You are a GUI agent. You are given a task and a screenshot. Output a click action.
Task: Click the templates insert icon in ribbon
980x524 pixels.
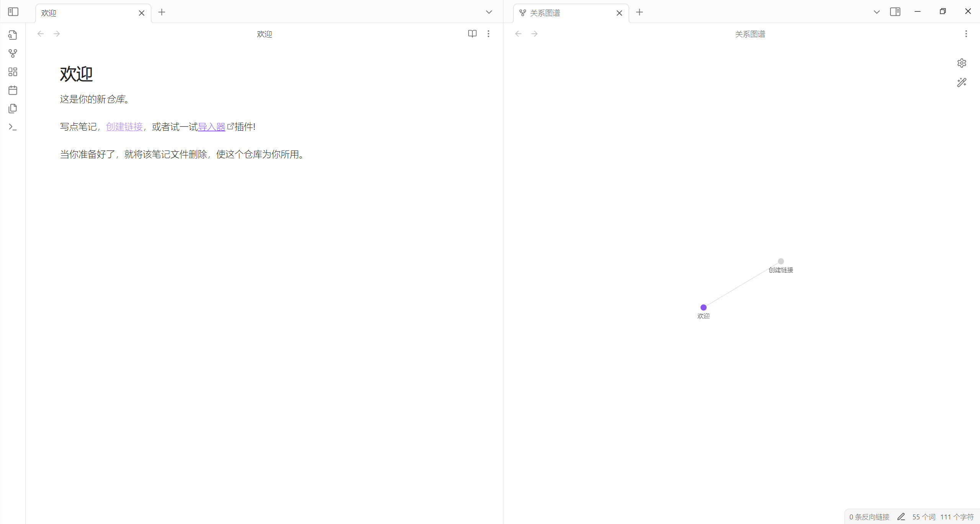pyautogui.click(x=13, y=109)
